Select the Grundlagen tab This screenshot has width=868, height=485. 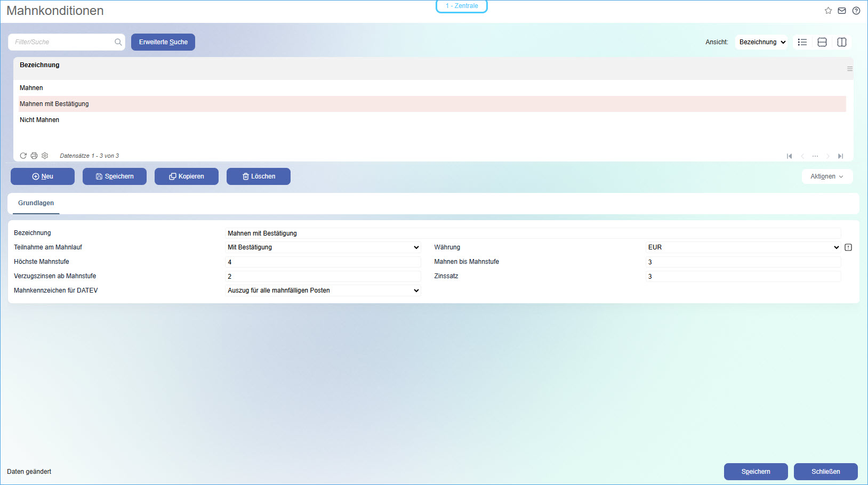(36, 203)
